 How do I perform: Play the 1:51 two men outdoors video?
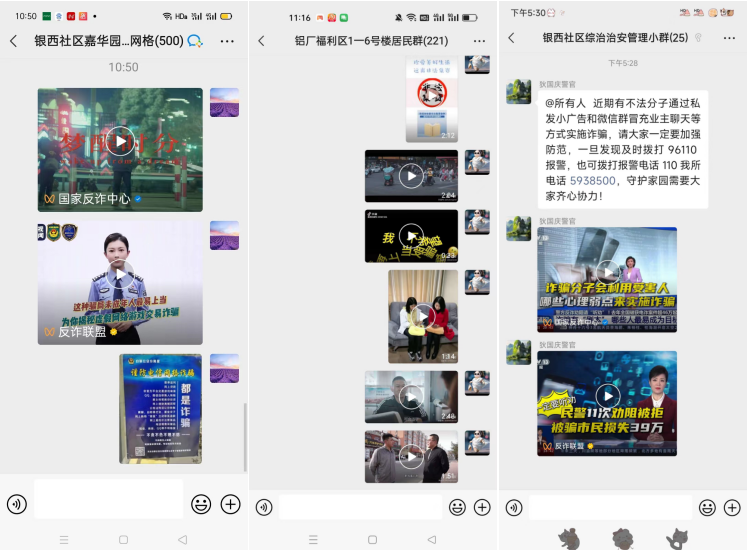(x=411, y=457)
